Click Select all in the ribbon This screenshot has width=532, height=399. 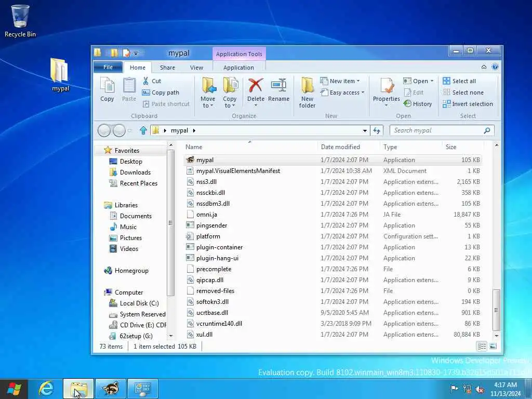[x=459, y=81]
